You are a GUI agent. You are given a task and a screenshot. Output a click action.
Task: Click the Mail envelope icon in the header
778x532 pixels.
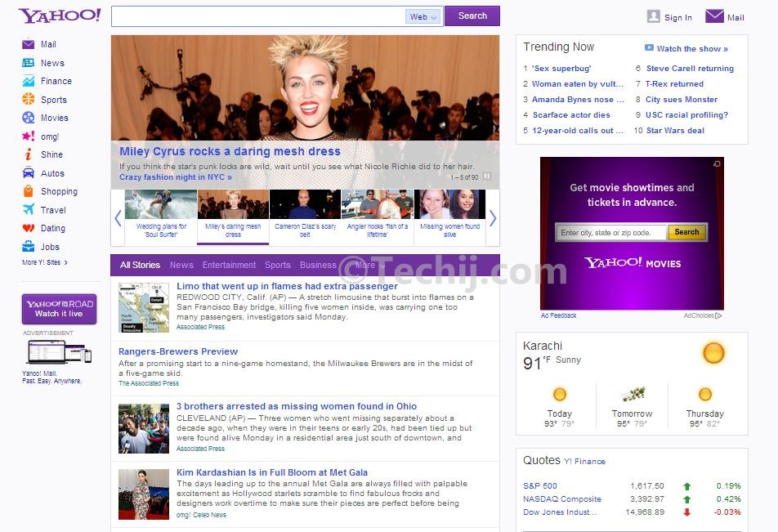(x=714, y=16)
